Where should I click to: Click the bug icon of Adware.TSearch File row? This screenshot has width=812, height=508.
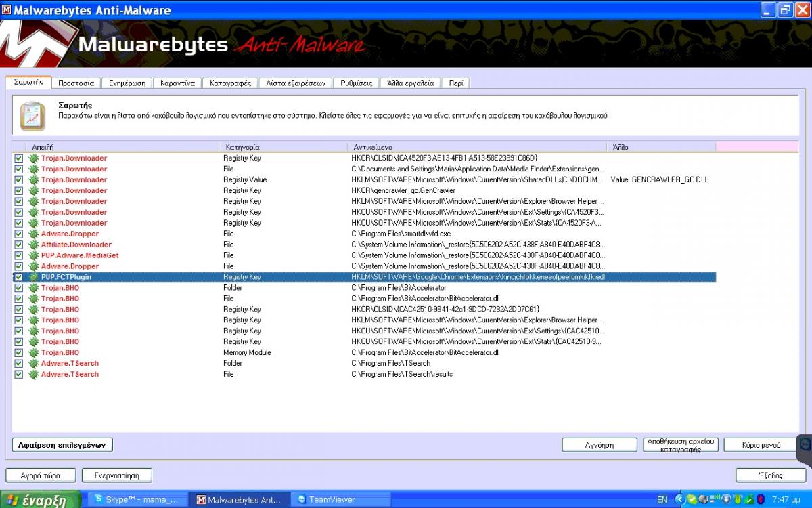34,374
